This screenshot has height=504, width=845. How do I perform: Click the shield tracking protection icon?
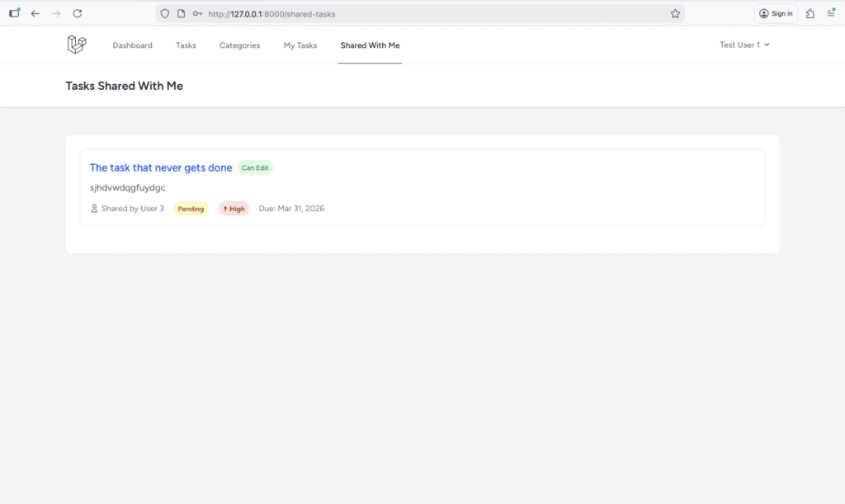click(165, 14)
